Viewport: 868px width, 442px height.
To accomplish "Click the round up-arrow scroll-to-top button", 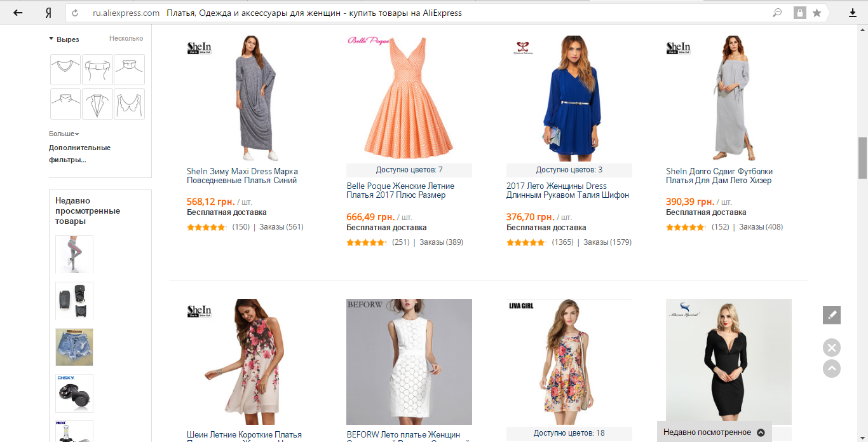I will (x=832, y=368).
